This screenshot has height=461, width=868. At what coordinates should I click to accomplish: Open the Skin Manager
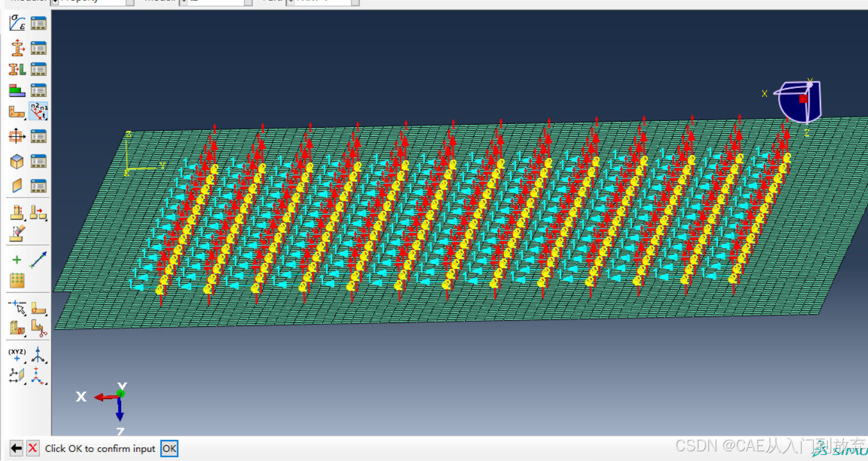tap(39, 162)
